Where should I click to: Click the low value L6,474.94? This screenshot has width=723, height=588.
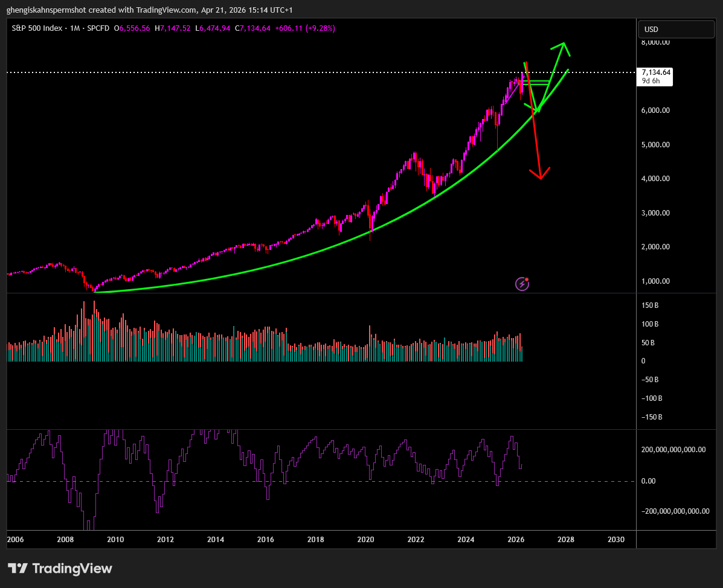coord(213,28)
